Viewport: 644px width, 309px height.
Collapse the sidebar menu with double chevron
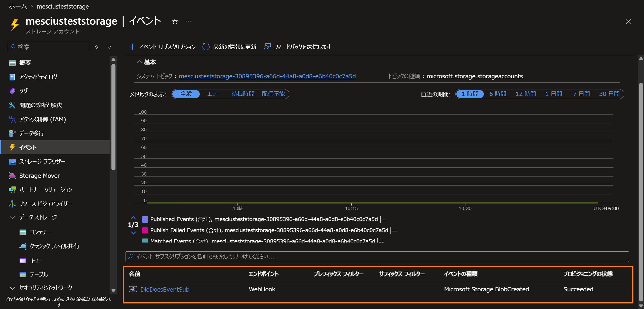(x=110, y=47)
